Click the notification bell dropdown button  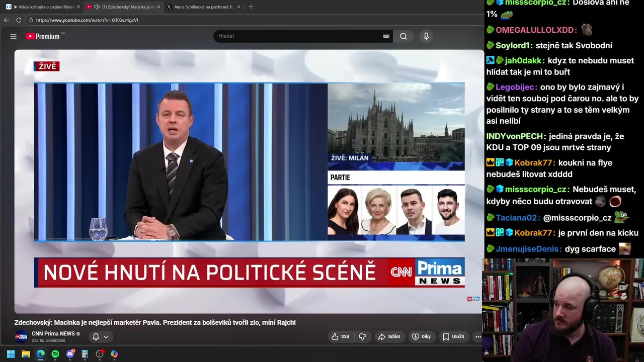[x=101, y=337]
